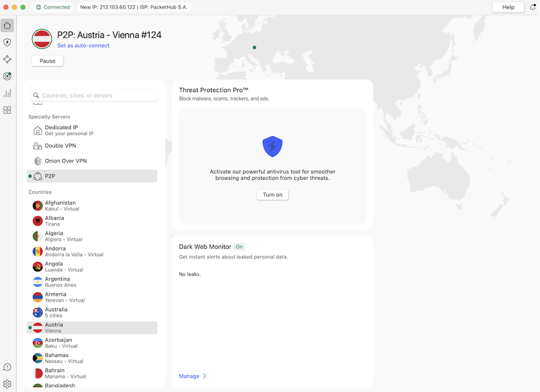Viewport: 540px width, 392px height.
Task: Select P2P in specialty servers
Action: [x=92, y=176]
